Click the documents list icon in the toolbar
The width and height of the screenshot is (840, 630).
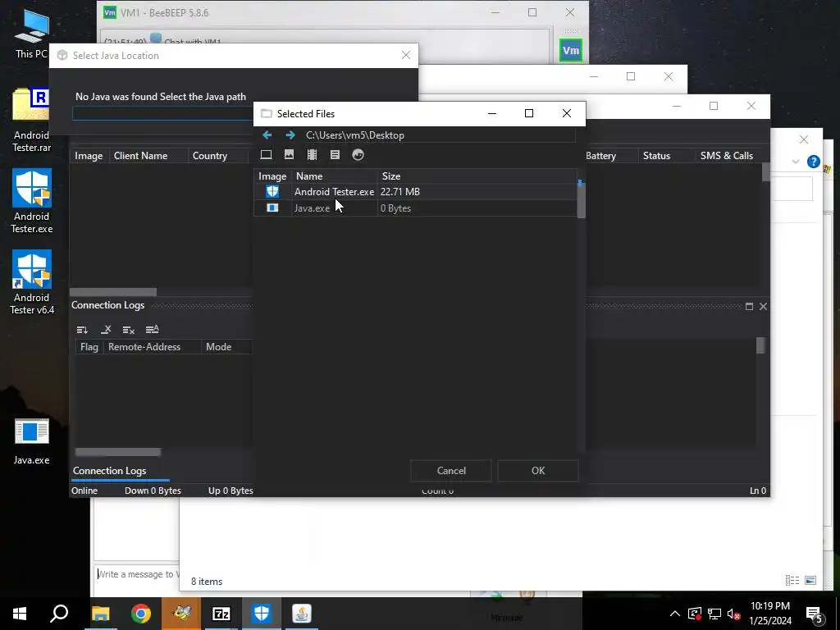tap(335, 155)
